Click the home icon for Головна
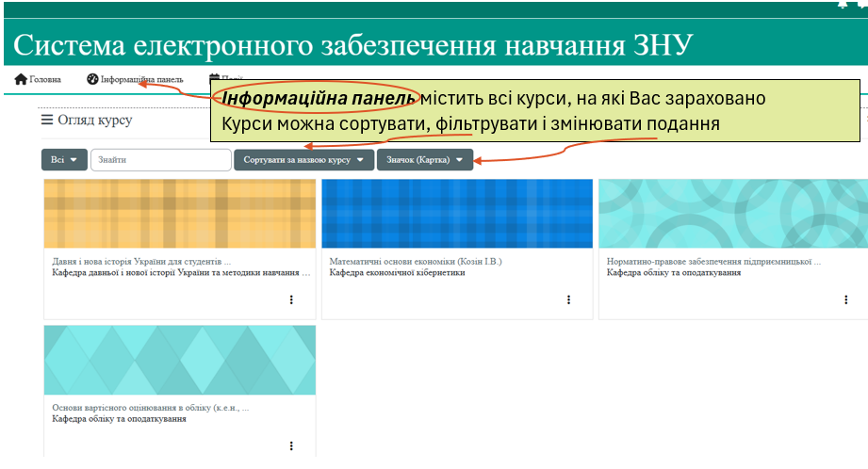868x469 pixels. click(21, 79)
